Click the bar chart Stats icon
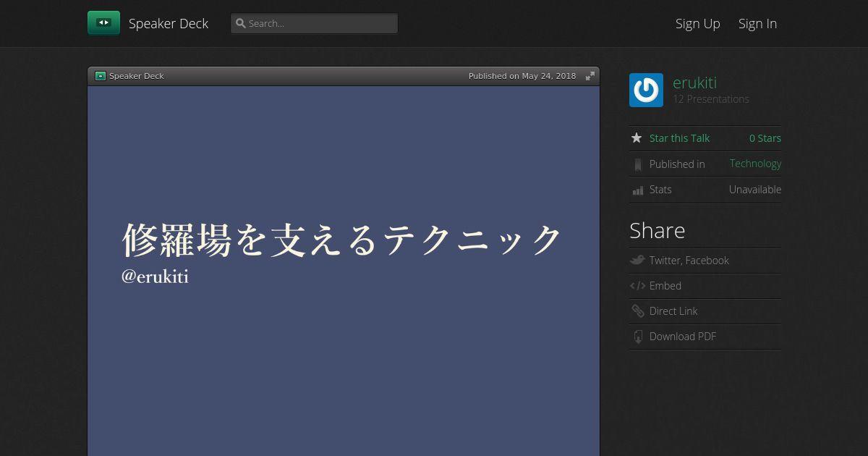The height and width of the screenshot is (456, 868). 637,190
